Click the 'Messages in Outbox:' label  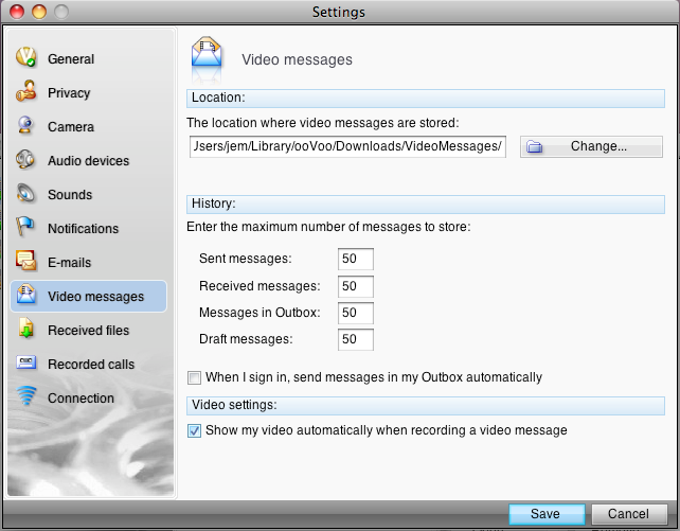click(260, 313)
